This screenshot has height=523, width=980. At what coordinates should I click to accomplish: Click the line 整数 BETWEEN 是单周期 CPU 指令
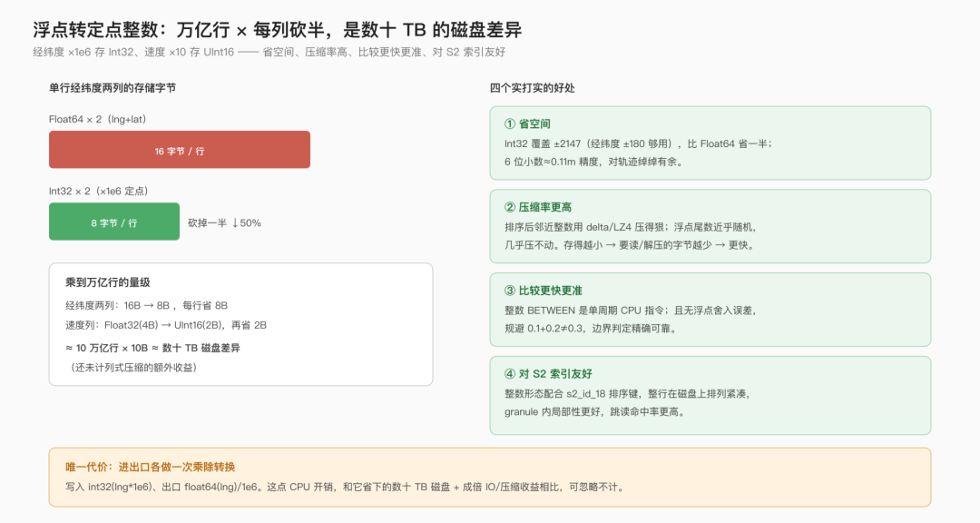(631, 311)
